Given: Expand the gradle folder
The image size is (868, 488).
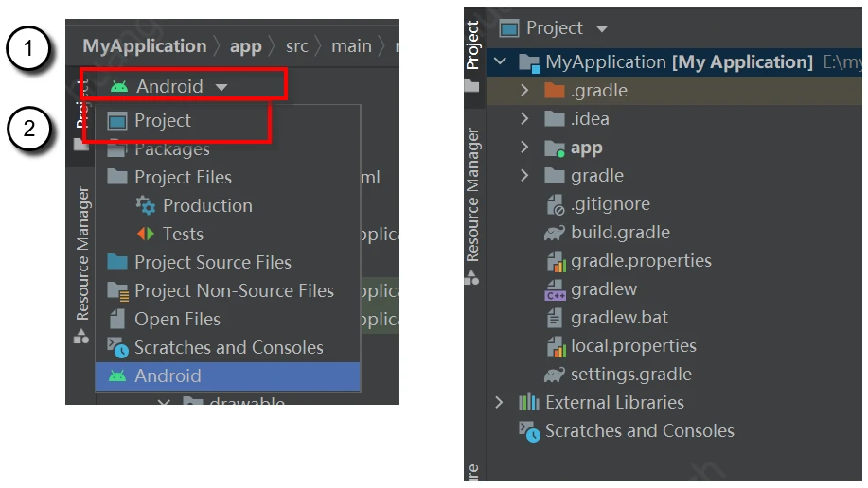Looking at the screenshot, I should coord(524,175).
